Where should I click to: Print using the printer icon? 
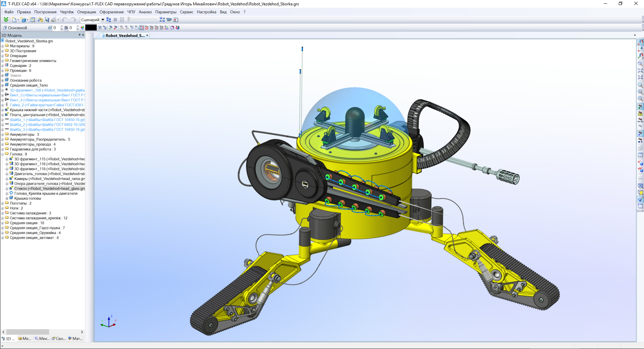tap(54, 20)
